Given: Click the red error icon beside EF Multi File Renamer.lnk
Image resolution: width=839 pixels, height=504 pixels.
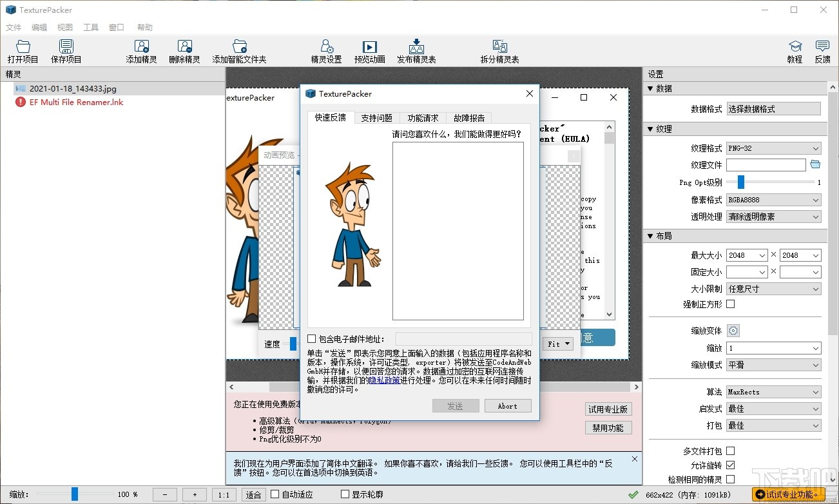Looking at the screenshot, I should point(21,102).
